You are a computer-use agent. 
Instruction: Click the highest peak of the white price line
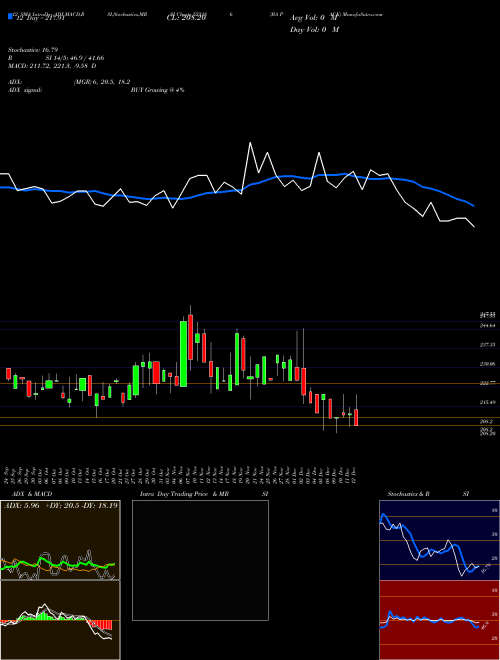point(250,143)
